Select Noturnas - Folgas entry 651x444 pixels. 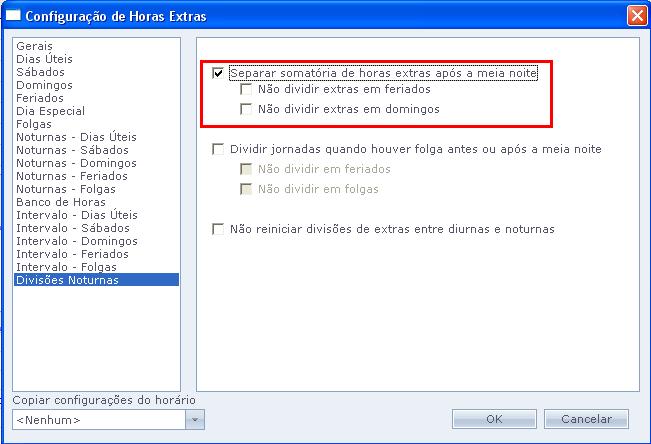coord(96,189)
